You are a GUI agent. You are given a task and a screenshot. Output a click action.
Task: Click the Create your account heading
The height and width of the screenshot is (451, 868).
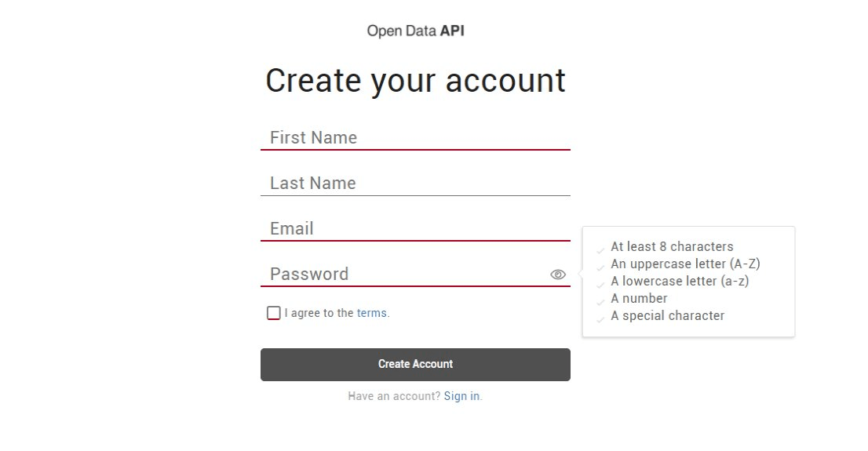coord(415,81)
